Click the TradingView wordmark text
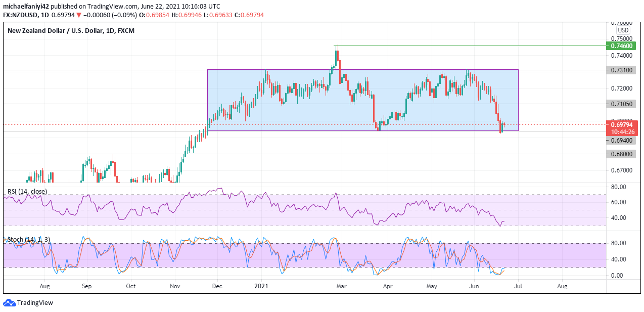Viewport: 644px width, 312px height. [35, 303]
